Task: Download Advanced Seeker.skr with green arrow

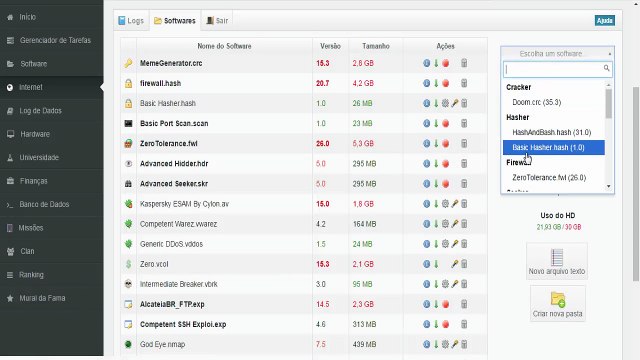Action: point(436,184)
